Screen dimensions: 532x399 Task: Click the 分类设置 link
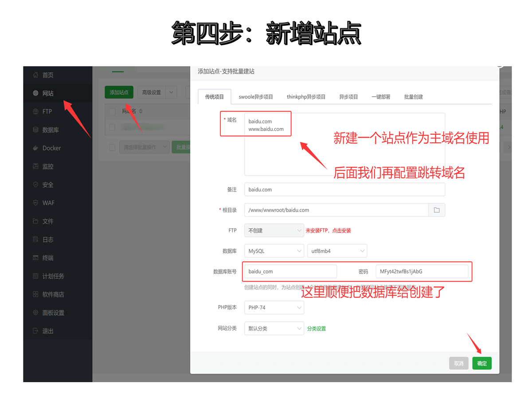[x=317, y=329]
